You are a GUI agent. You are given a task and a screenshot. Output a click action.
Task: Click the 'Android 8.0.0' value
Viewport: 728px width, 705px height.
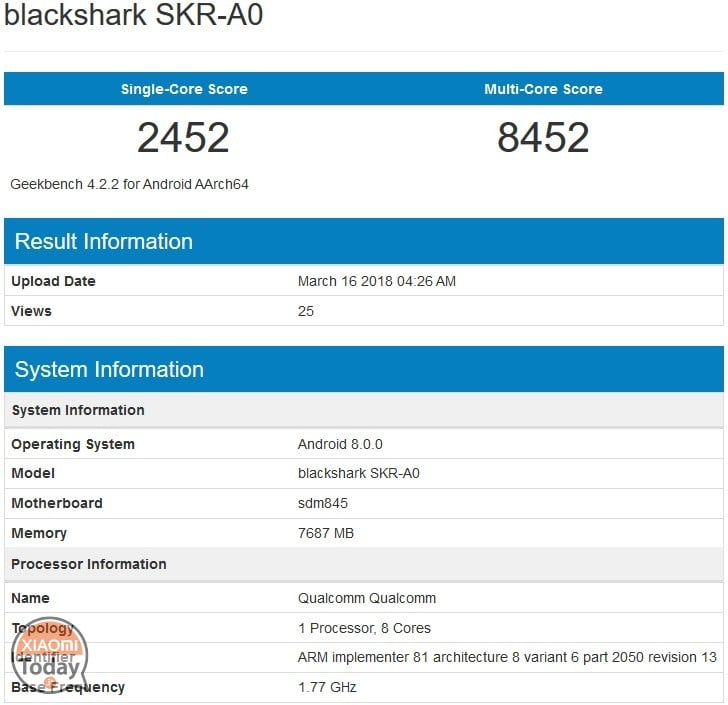pyautogui.click(x=340, y=444)
